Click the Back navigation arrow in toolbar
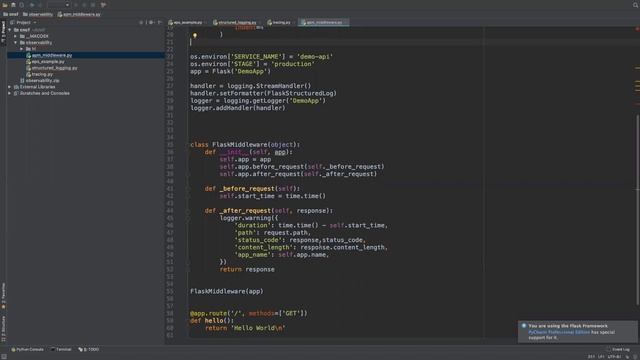The height and width of the screenshot is (360, 640). pos(32,5)
